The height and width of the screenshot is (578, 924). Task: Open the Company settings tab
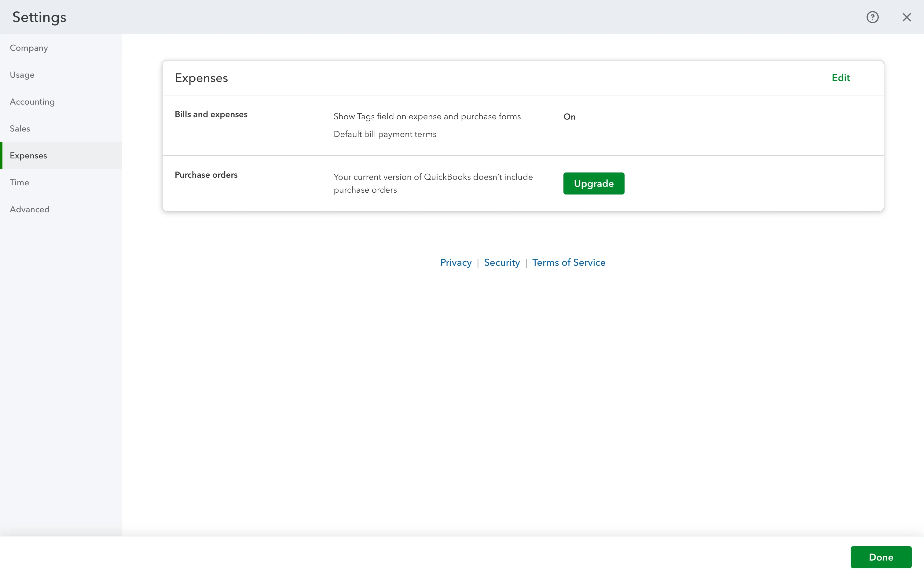[61, 48]
